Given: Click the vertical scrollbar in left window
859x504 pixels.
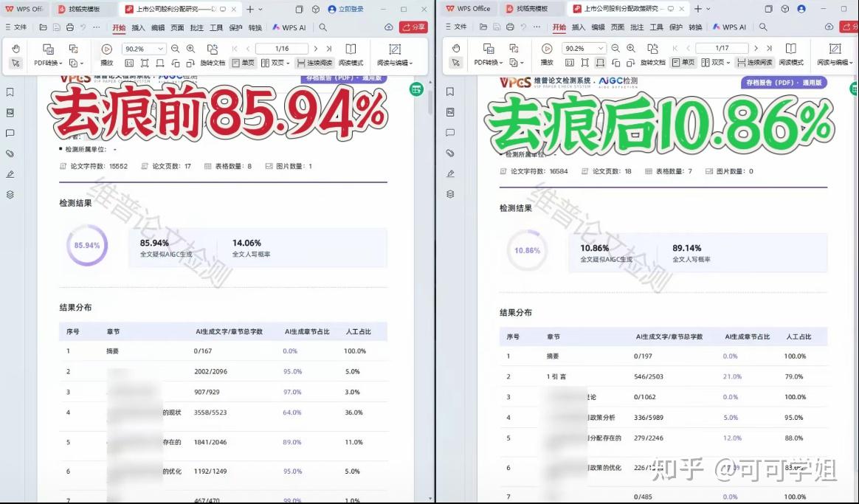Looking at the screenshot, I should [x=430, y=101].
